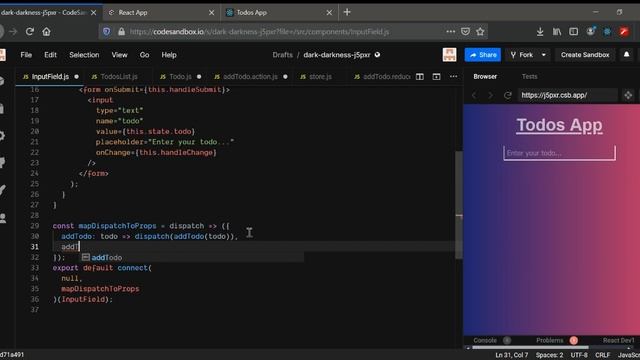640x360 pixels.
Task: Open the React DevTools panel
Action: 618,340
